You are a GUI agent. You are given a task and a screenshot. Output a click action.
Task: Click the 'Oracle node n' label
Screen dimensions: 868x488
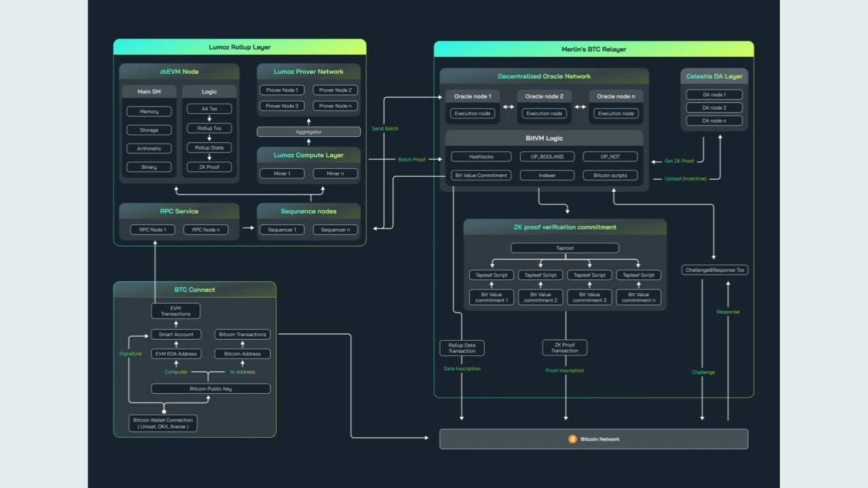pyautogui.click(x=615, y=96)
